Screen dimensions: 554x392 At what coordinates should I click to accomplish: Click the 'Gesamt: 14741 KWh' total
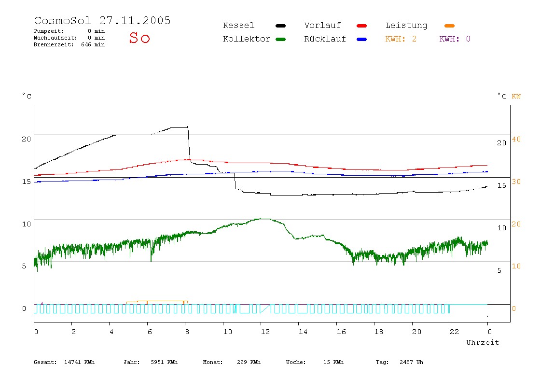pyautogui.click(x=64, y=362)
